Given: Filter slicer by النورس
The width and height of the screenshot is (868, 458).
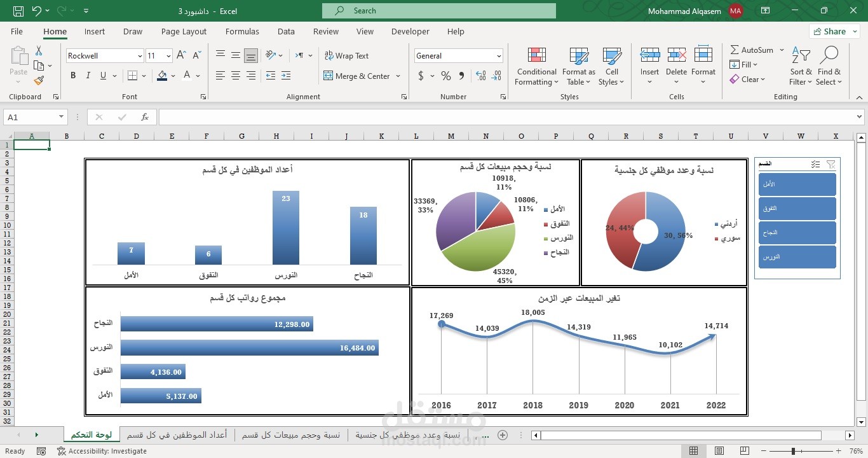Looking at the screenshot, I should 797,257.
